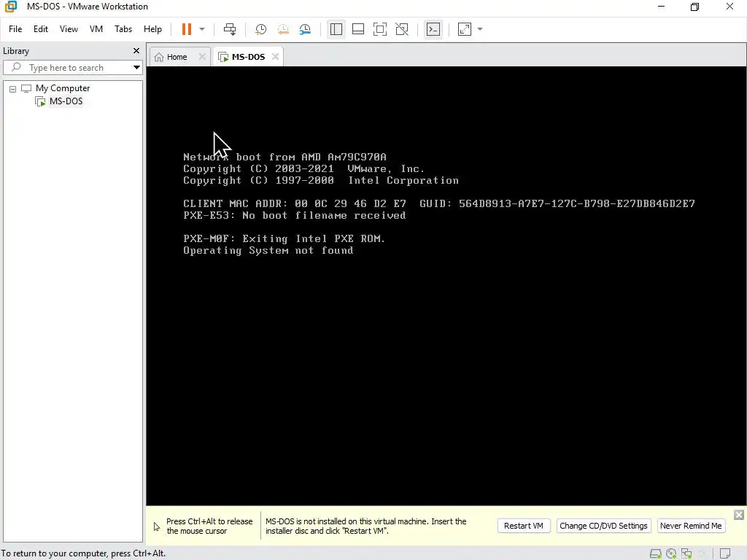Click Change CD/DVD Settings
This screenshot has width=747, height=560.
coord(603,526)
